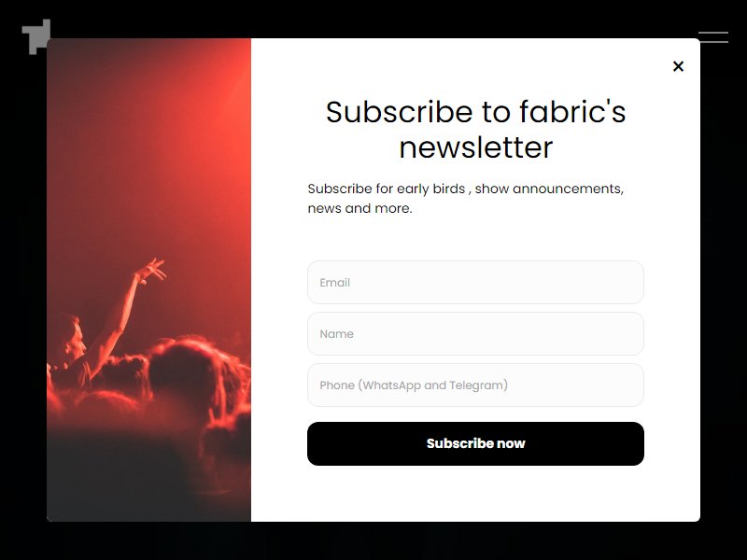747x560 pixels.
Task: Click the 'Subscribe now' label text
Action: pos(475,444)
